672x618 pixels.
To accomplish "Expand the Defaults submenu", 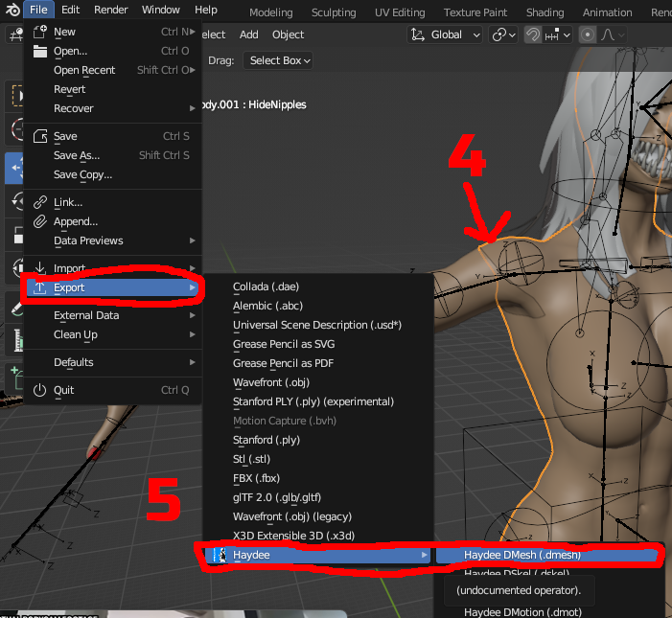I will coord(113,362).
